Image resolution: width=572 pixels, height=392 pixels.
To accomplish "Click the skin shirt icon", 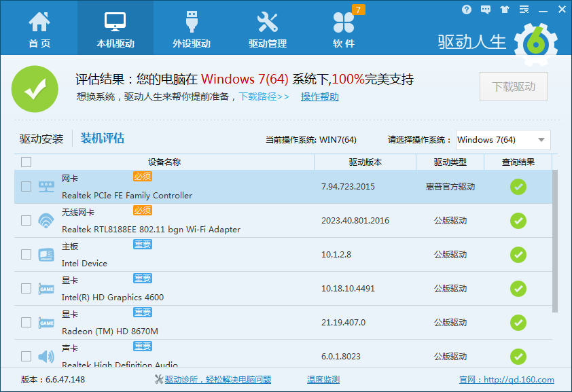I will (x=505, y=10).
